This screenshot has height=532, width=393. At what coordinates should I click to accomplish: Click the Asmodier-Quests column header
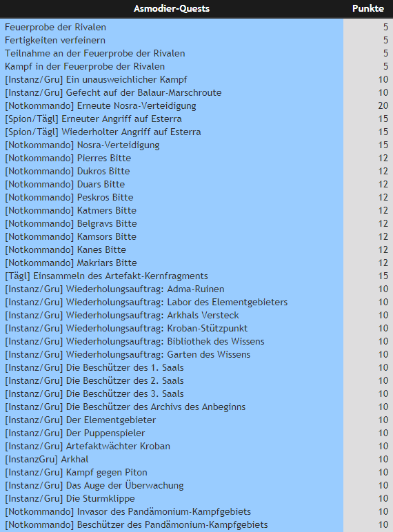tap(172, 8)
